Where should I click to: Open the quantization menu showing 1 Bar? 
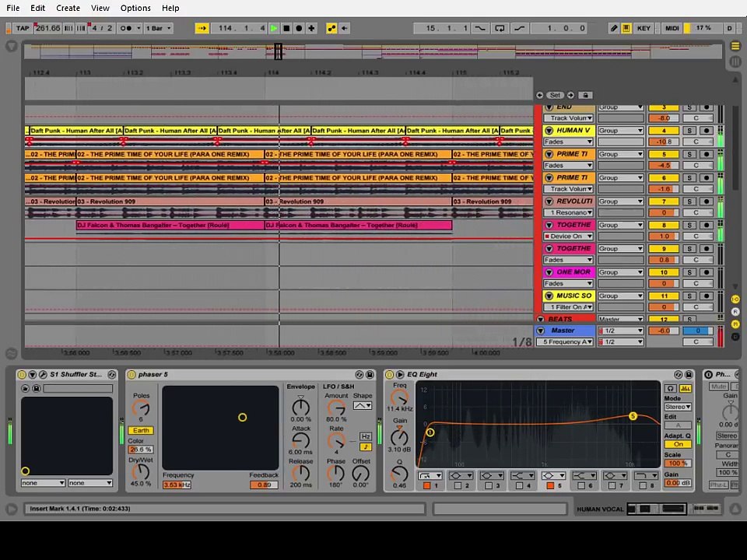158,28
